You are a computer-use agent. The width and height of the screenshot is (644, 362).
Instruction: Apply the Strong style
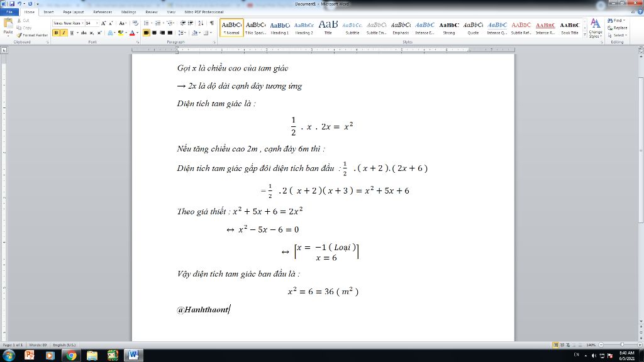pos(449,28)
